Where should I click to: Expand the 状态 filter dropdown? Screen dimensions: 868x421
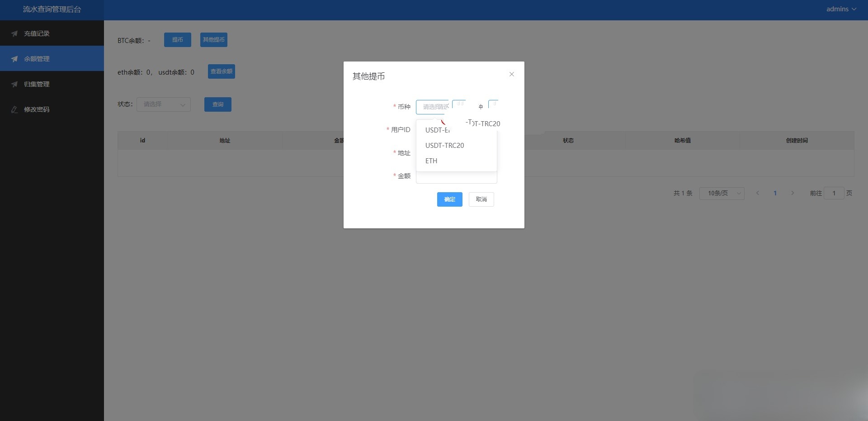tap(164, 104)
